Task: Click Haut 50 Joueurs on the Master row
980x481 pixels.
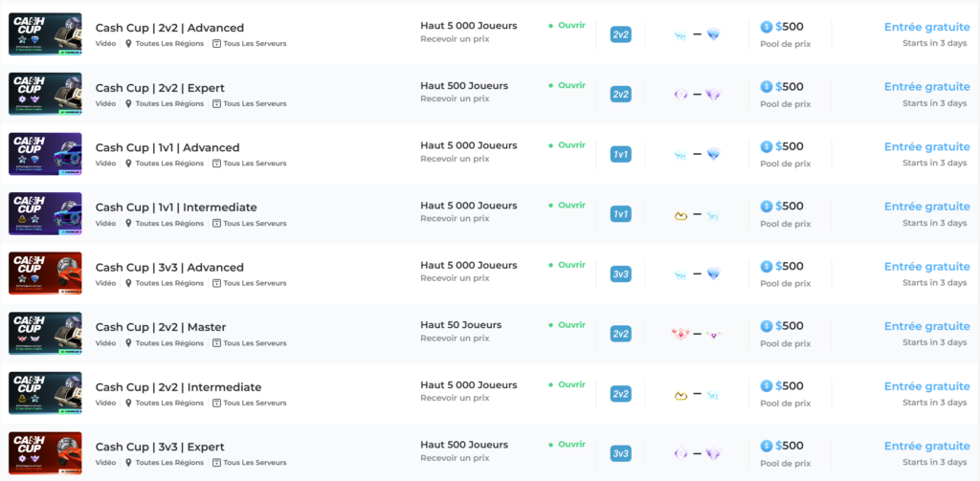Action: 460,325
